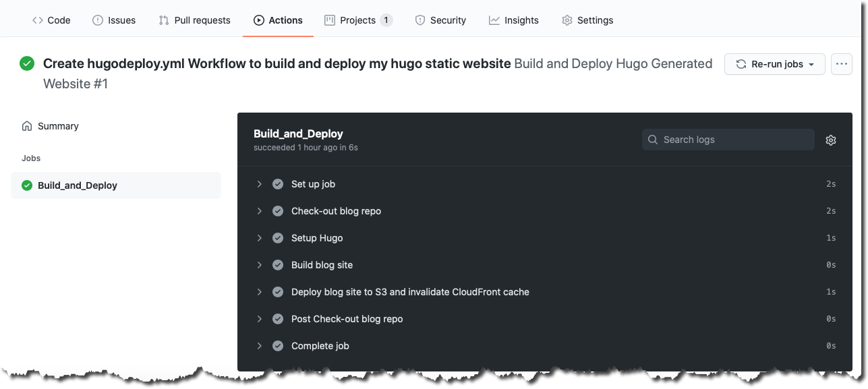Image resolution: width=868 pixels, height=389 pixels.
Task: Click the Build blog site step label
Action: coord(322,265)
